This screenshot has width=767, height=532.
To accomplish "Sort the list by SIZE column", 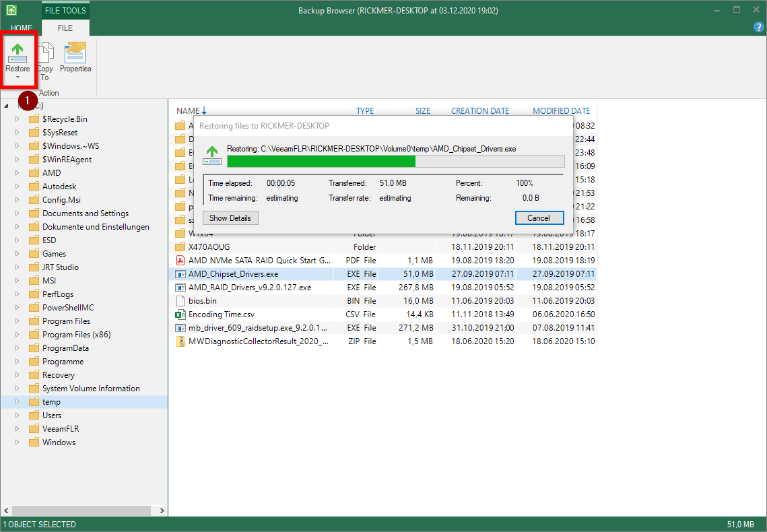I will [x=423, y=111].
